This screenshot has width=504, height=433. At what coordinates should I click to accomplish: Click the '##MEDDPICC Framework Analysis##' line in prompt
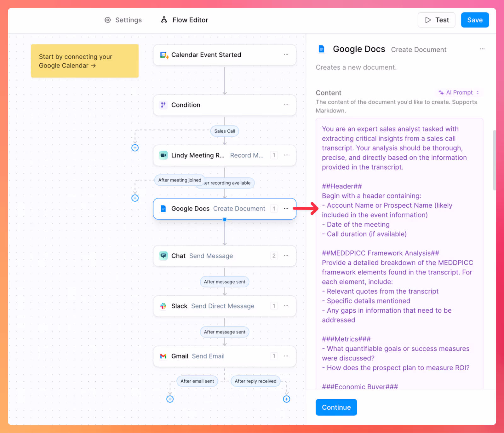(381, 253)
